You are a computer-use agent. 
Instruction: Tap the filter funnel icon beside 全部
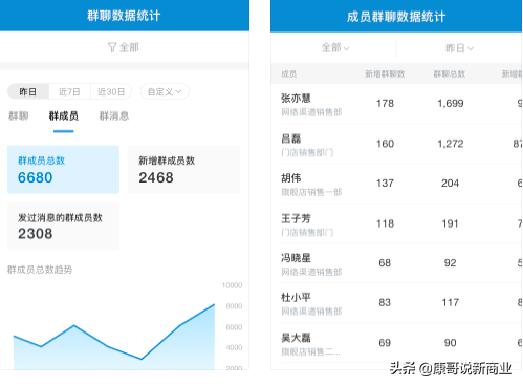(x=112, y=47)
